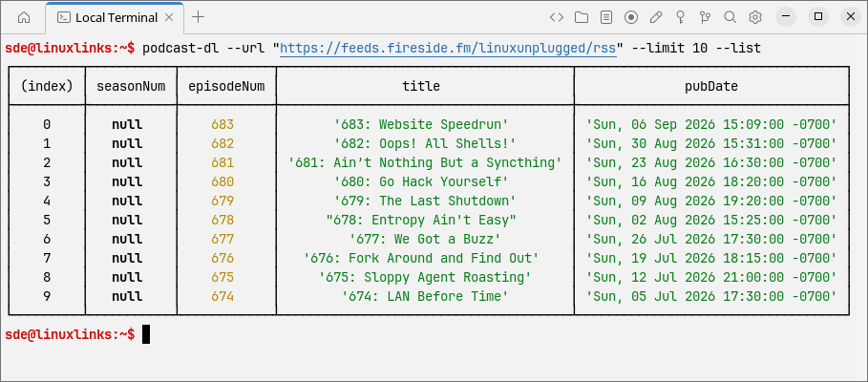This screenshot has height=382, width=868.
Task: Start session recording with the record icon
Action: click(631, 18)
